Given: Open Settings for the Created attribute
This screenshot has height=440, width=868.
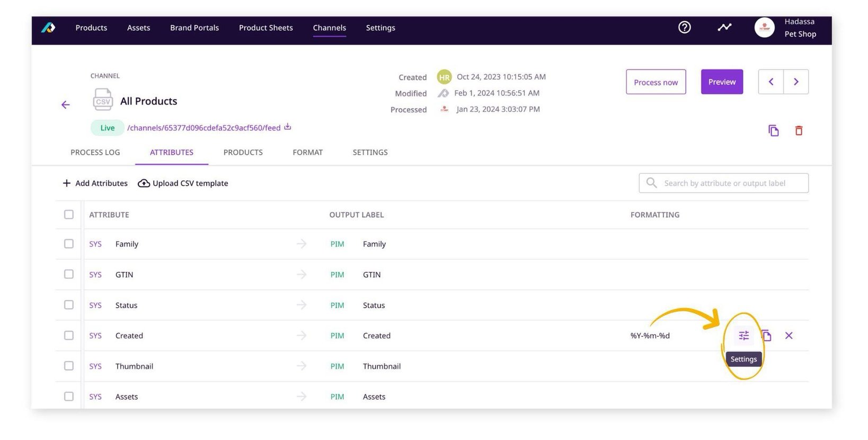Looking at the screenshot, I should tap(743, 336).
